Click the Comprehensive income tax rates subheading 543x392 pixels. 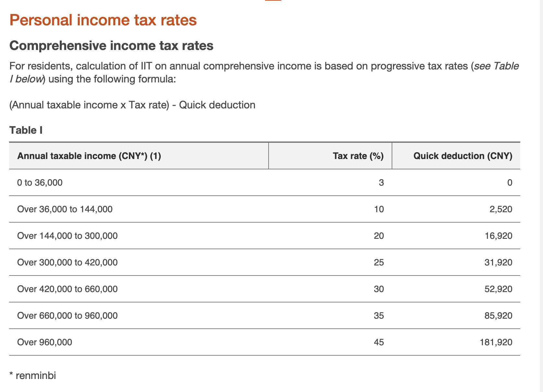[x=111, y=45]
